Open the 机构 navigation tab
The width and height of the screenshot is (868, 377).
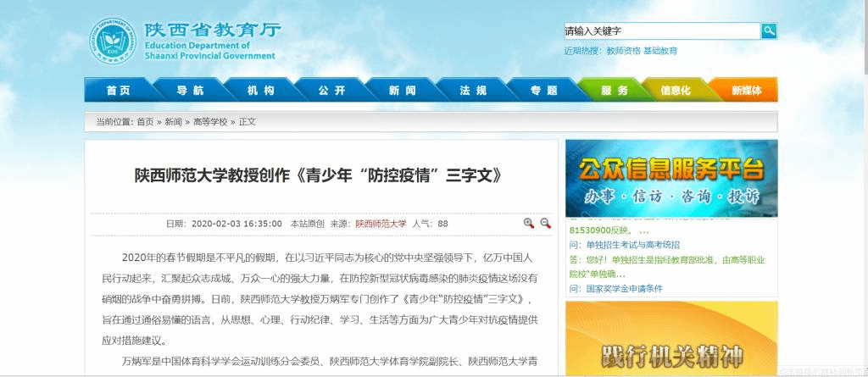tap(261, 91)
